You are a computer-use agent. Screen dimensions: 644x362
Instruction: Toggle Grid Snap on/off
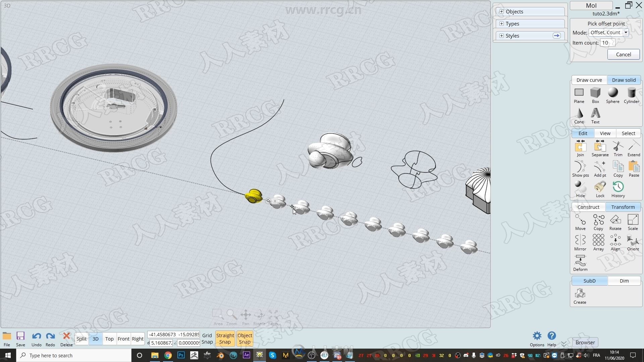click(x=207, y=338)
